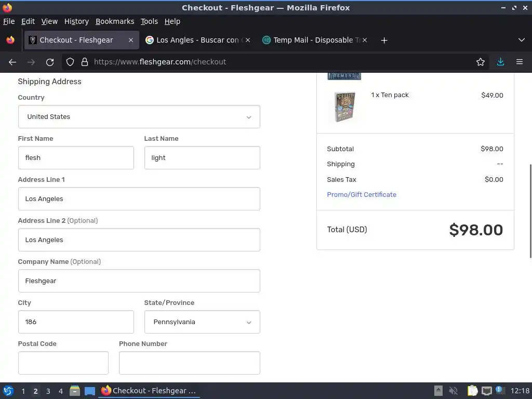
Task: Select the Checkout - Fleshgear tab
Action: (x=82, y=40)
